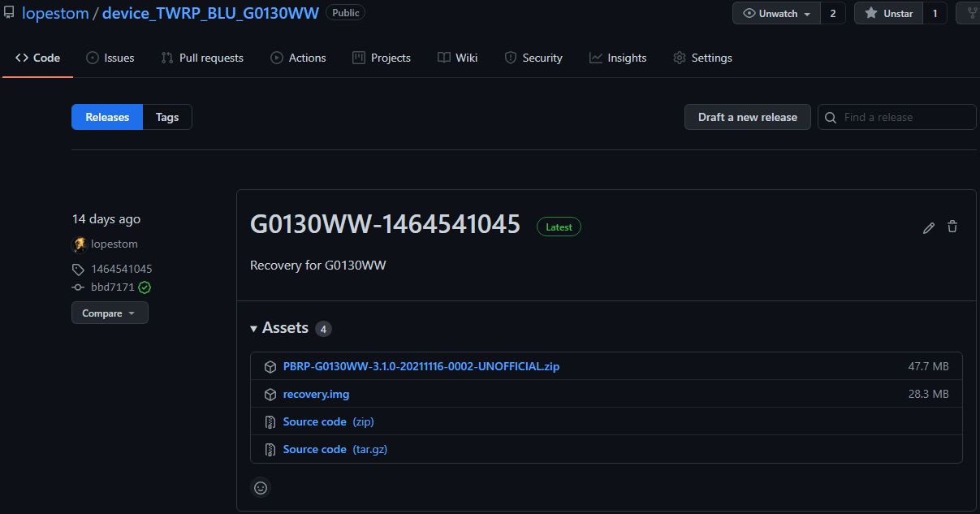This screenshot has height=514, width=980.
Task: Click the 'Recovery for G0130WW' description
Action: click(317, 265)
